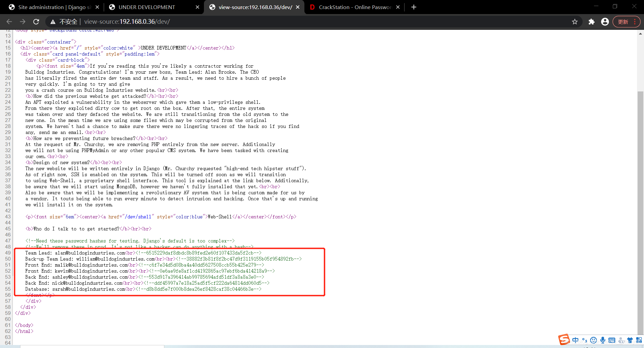
Task: Click the red 更新 update button
Action: click(x=623, y=22)
